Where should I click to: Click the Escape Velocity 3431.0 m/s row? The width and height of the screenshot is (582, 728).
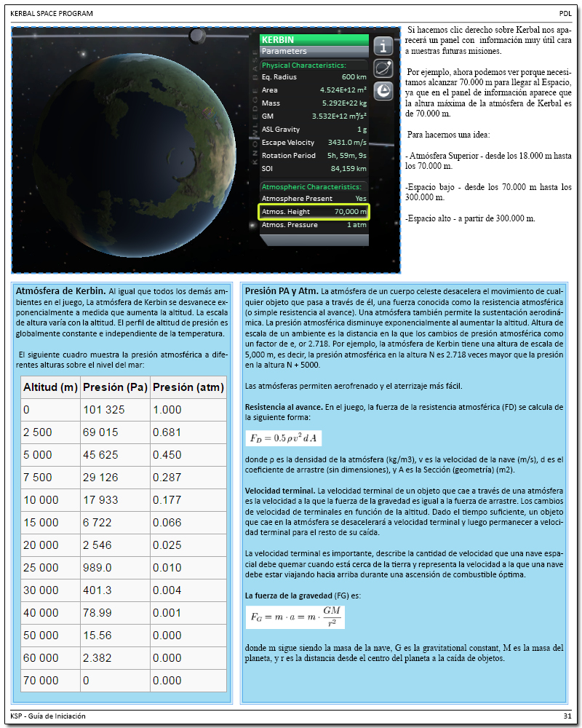tap(314, 143)
